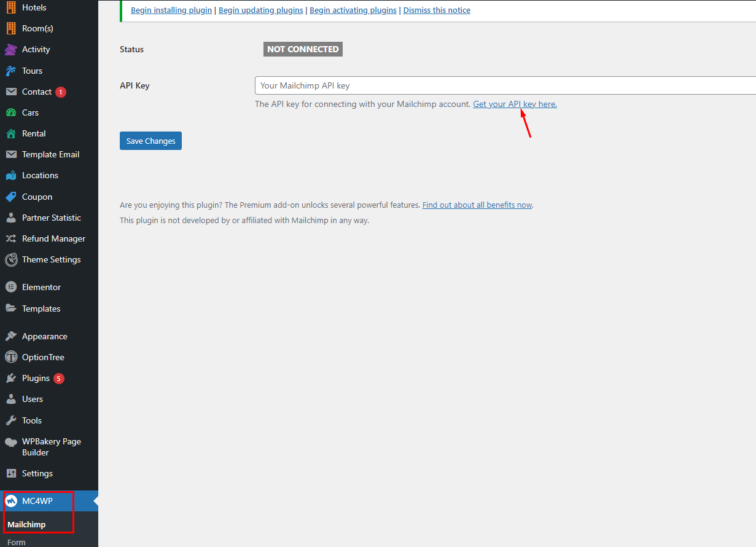
Task: Click the Plugins update count badge
Action: [x=58, y=379]
